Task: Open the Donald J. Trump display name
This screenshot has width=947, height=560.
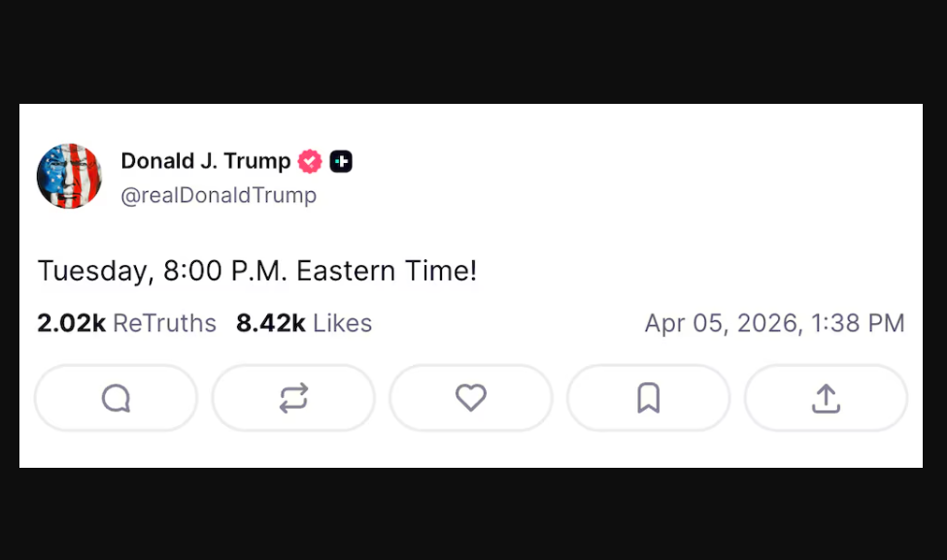Action: pyautogui.click(x=205, y=161)
